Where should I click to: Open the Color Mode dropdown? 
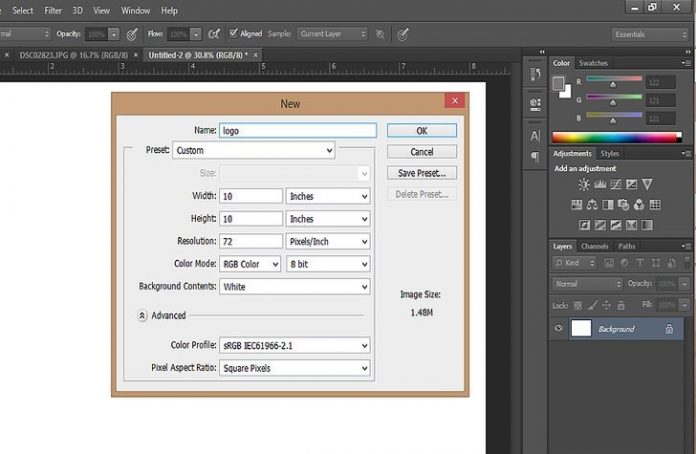coord(250,264)
